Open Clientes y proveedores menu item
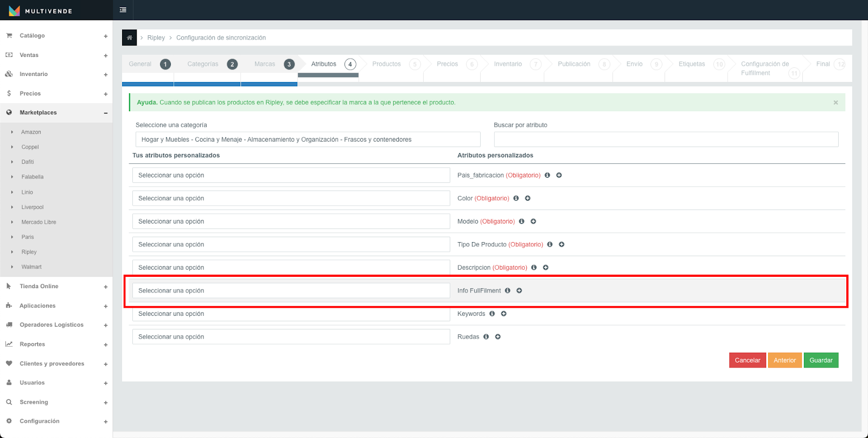Screen dimensions: 868x438 click(52, 364)
